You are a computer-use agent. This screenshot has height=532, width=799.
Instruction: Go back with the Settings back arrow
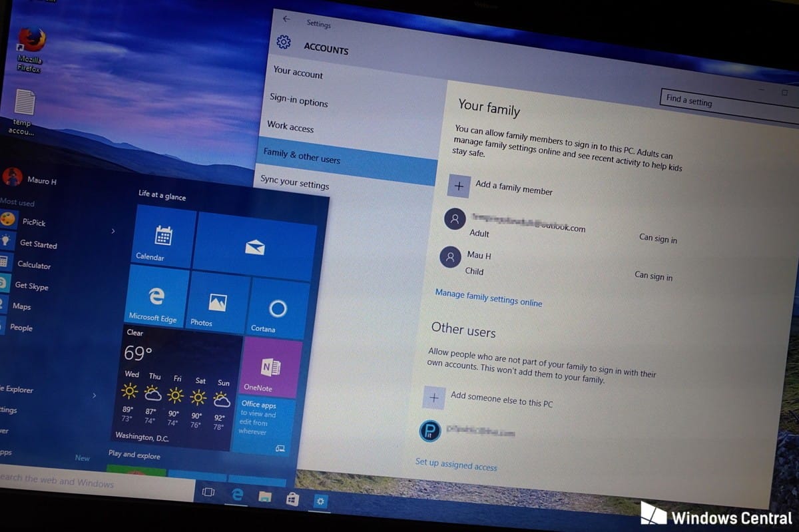click(286, 19)
